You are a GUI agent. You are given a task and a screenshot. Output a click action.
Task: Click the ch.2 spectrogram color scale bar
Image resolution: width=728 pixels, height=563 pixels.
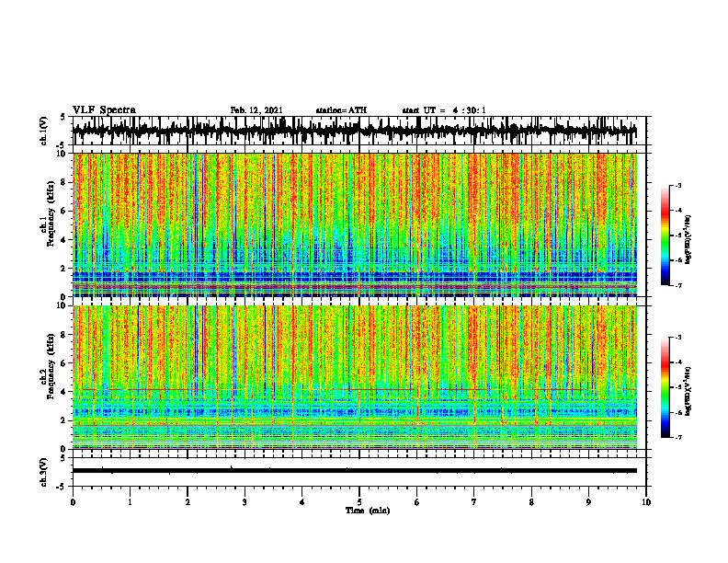click(x=665, y=387)
